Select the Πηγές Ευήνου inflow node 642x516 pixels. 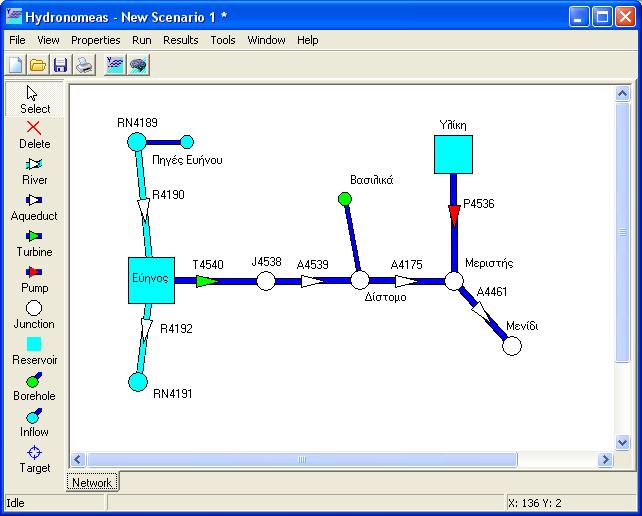187,142
